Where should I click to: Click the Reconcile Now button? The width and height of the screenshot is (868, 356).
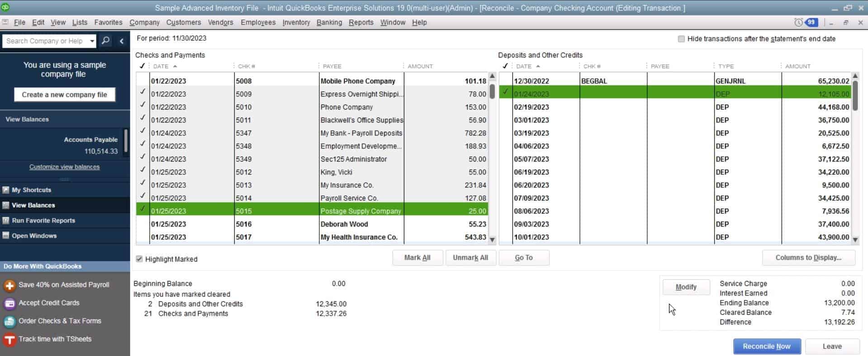pos(767,347)
